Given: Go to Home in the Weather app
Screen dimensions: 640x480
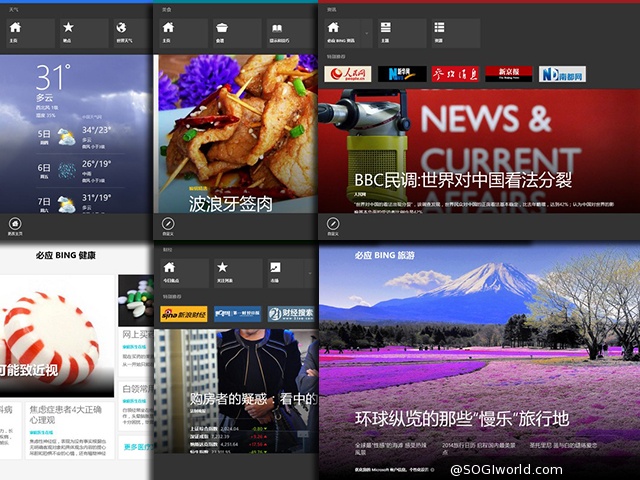Looking at the screenshot, I should tap(30, 33).
